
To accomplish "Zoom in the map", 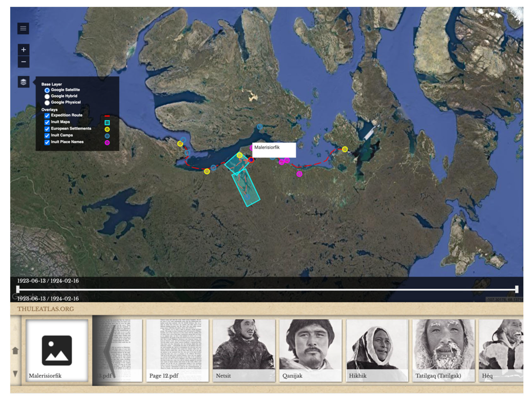I will coord(23,50).
